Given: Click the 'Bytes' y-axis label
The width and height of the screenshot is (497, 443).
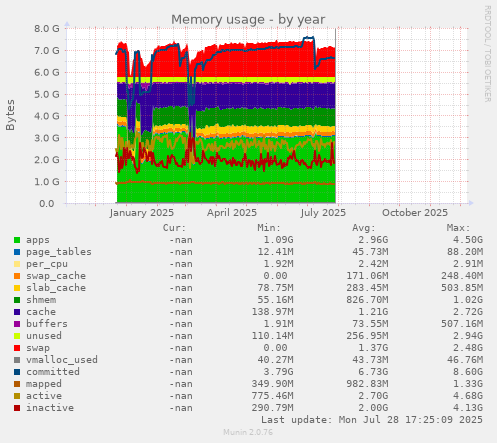Looking at the screenshot, I should (x=10, y=115).
